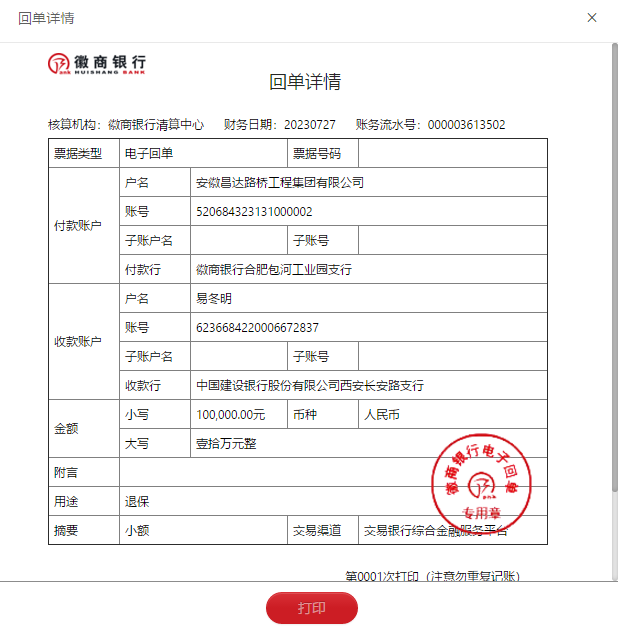Click the paying bank 徽商银行合肥包河工业园支行
Viewport: 618px width, 626px height.
(x=273, y=270)
